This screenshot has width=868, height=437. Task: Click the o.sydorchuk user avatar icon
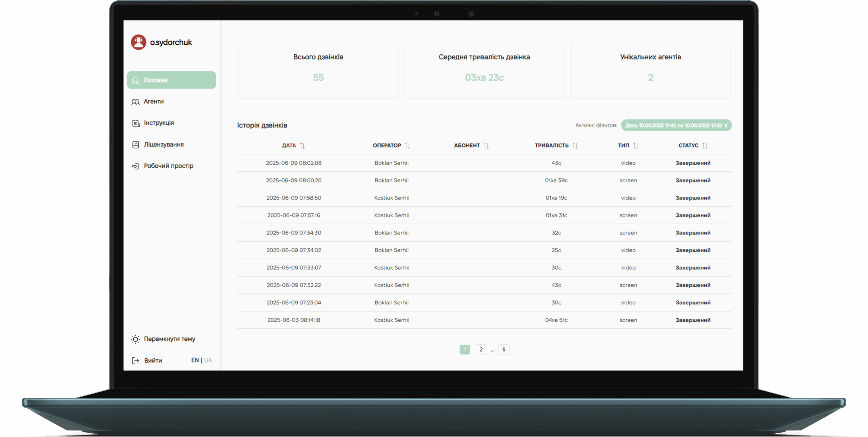pos(138,42)
